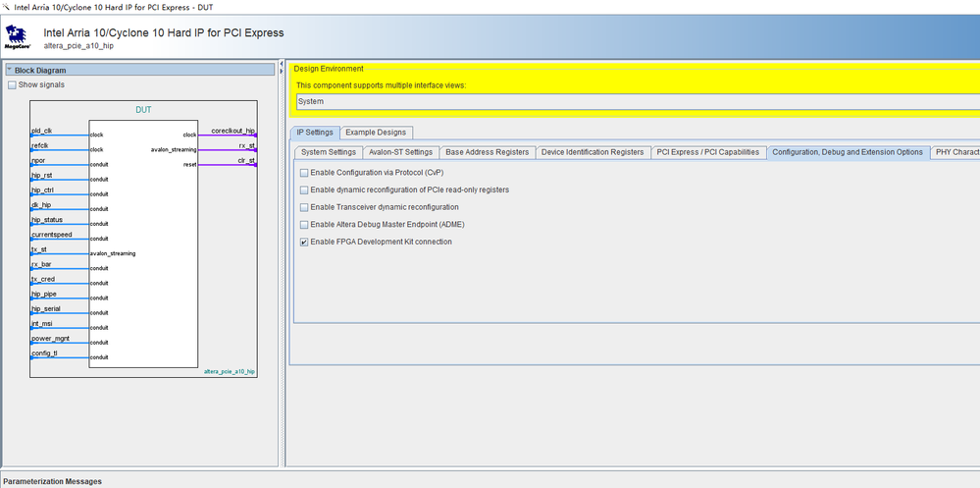Click the rx_bar port label
The image size is (980, 488).
tap(41, 265)
